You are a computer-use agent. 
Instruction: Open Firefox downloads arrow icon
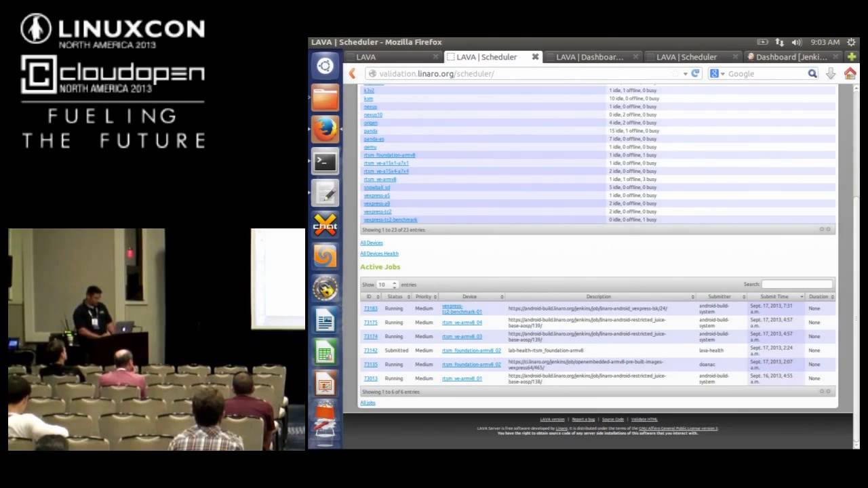tap(831, 73)
